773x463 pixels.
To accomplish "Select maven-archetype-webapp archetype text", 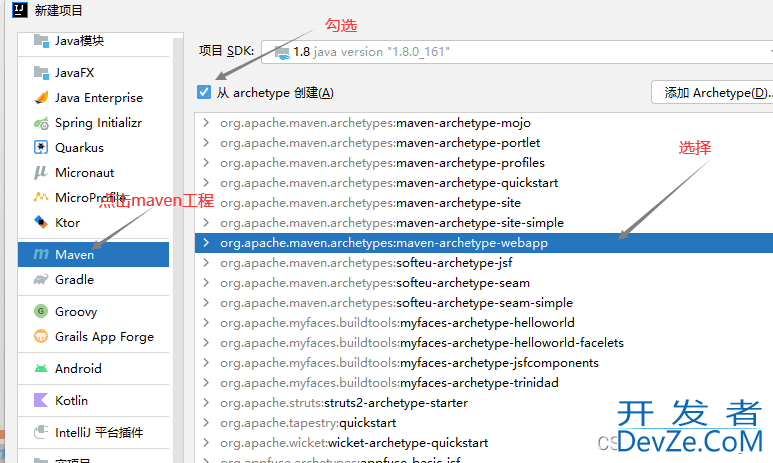I will pos(384,243).
